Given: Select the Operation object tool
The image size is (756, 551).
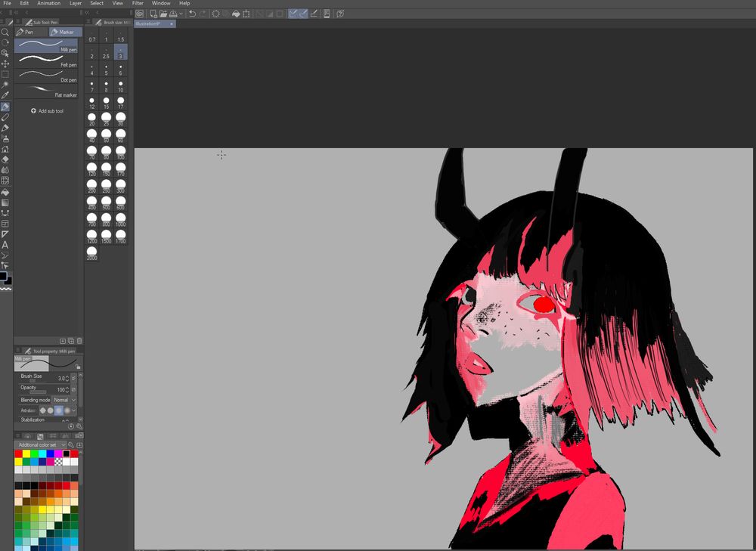Looking at the screenshot, I should (5, 53).
